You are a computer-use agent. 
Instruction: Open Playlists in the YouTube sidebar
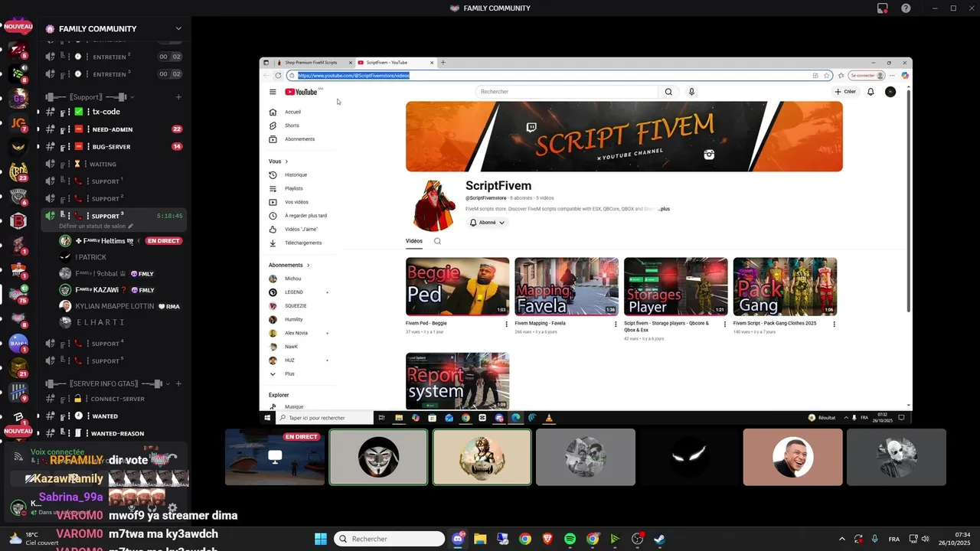[293, 188]
